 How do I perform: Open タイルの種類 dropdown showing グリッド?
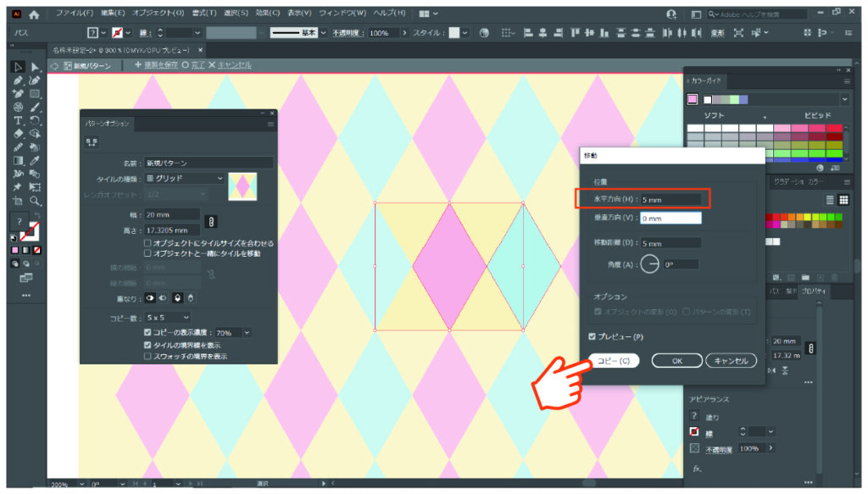[x=184, y=178]
